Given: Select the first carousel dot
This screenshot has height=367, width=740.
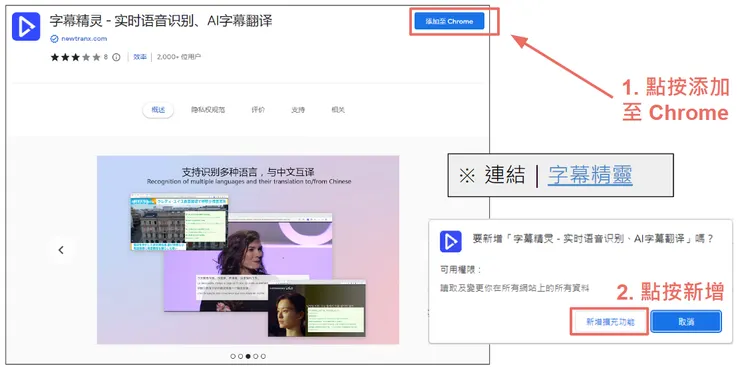Looking at the screenshot, I should [x=233, y=356].
